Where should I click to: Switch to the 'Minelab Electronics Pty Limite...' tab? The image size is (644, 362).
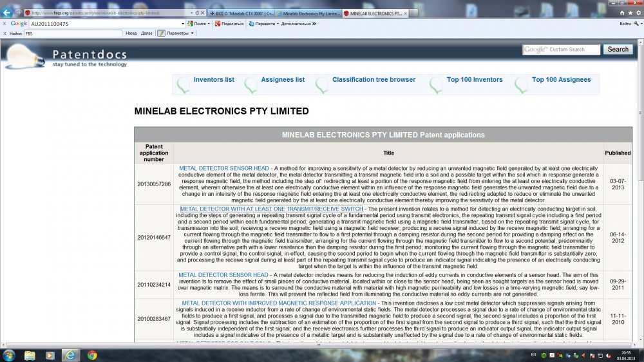pyautogui.click(x=308, y=14)
